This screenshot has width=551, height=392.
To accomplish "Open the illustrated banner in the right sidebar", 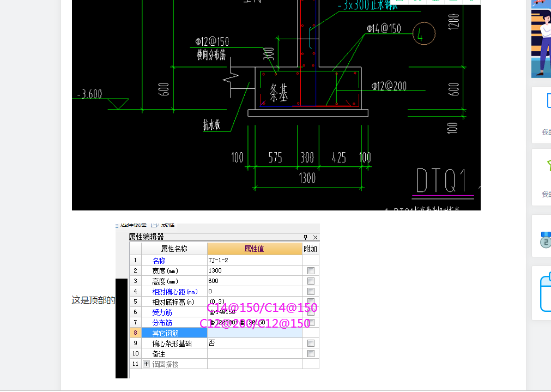I will coord(541,39).
